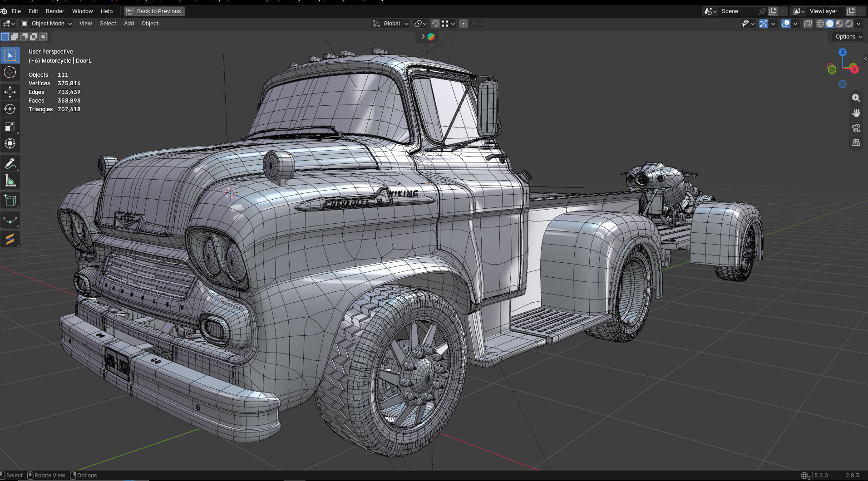Select the Move tool
This screenshot has width=868, height=481.
click(10, 92)
